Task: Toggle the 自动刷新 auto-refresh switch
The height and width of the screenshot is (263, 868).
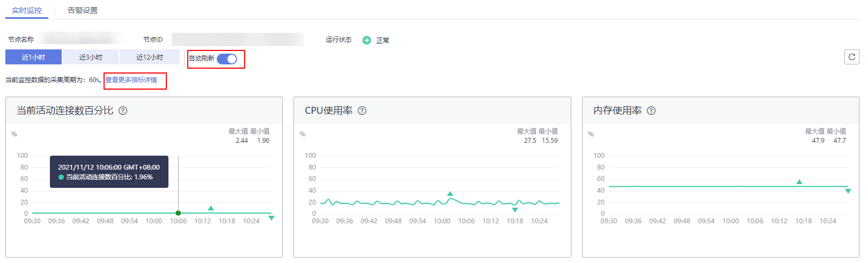Action: click(227, 59)
